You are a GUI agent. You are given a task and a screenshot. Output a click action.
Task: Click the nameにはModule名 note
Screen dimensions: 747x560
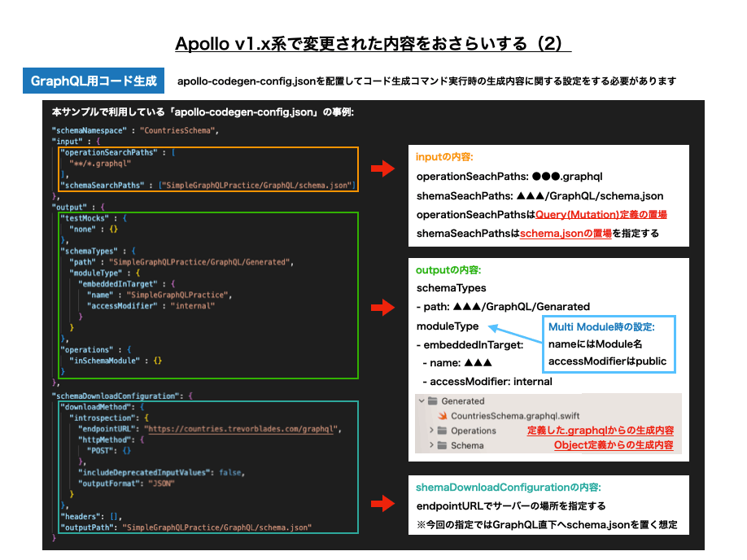point(595,344)
